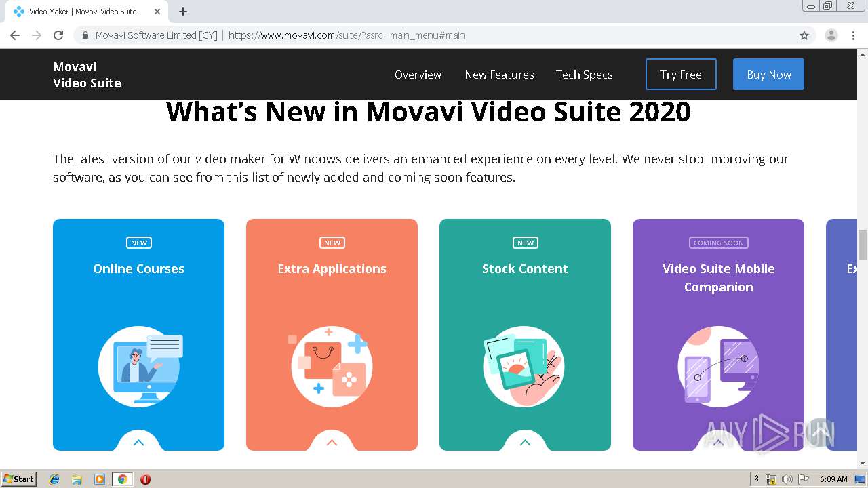The width and height of the screenshot is (868, 488).
Task: Click the red Opera taskbar icon
Action: tap(145, 479)
